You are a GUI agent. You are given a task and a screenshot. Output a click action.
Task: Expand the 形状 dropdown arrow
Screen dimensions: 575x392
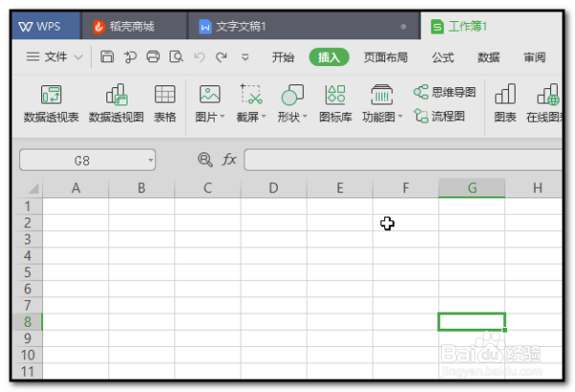coord(305,117)
